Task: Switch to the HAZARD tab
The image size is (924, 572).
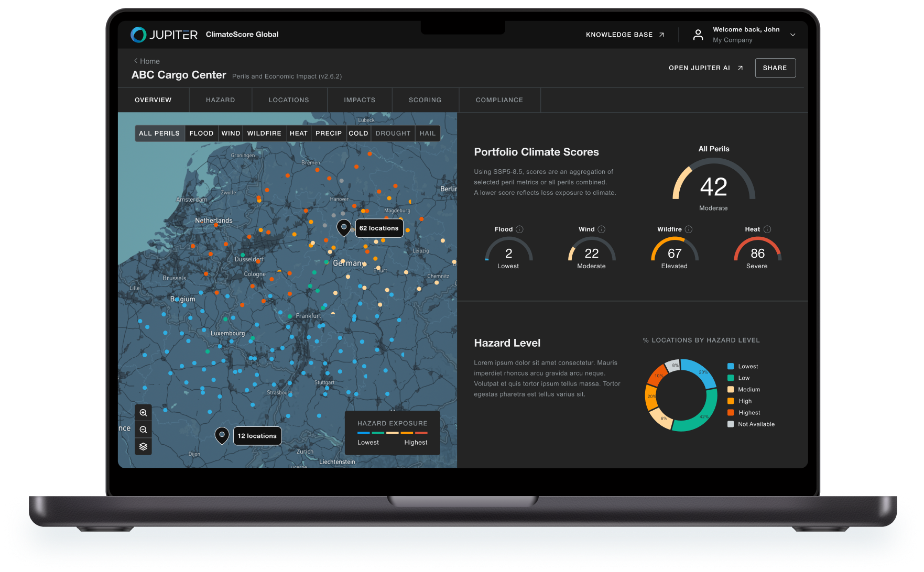Action: tap(220, 100)
